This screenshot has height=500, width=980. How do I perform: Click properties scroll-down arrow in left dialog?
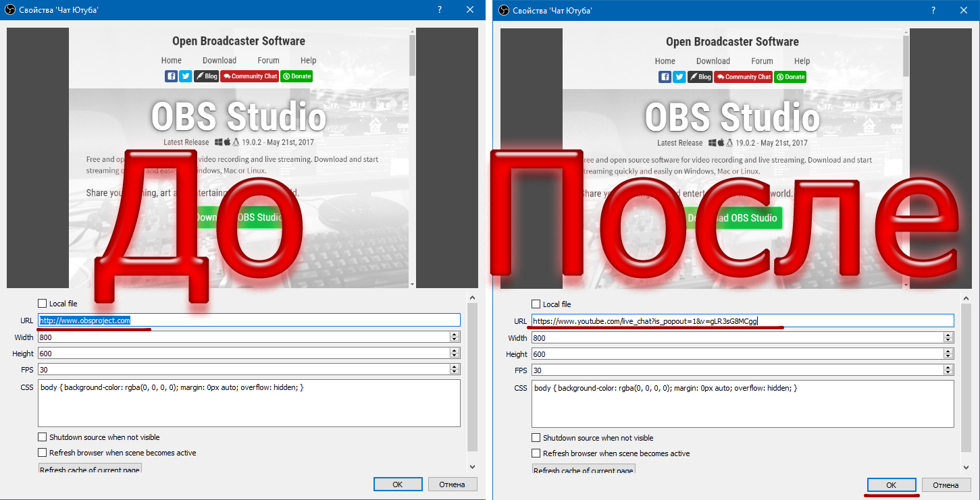tap(473, 466)
